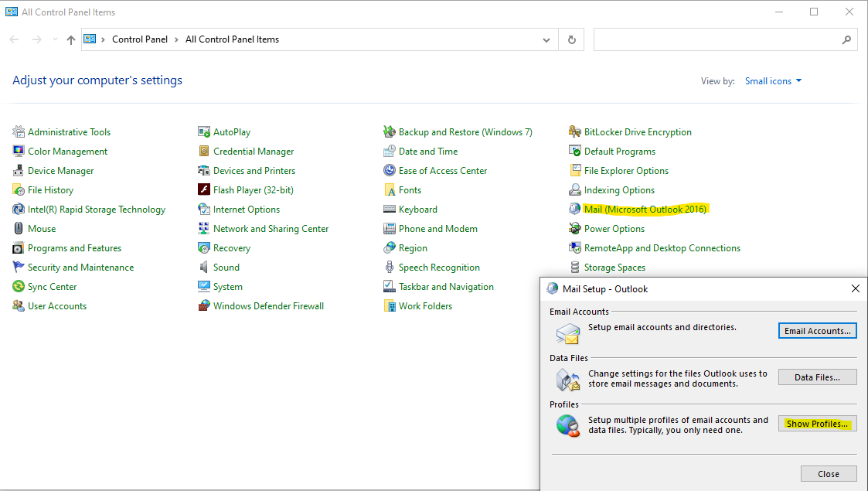Click the Flash Player (32-bit) icon
The height and width of the screenshot is (491, 868).
pos(204,190)
